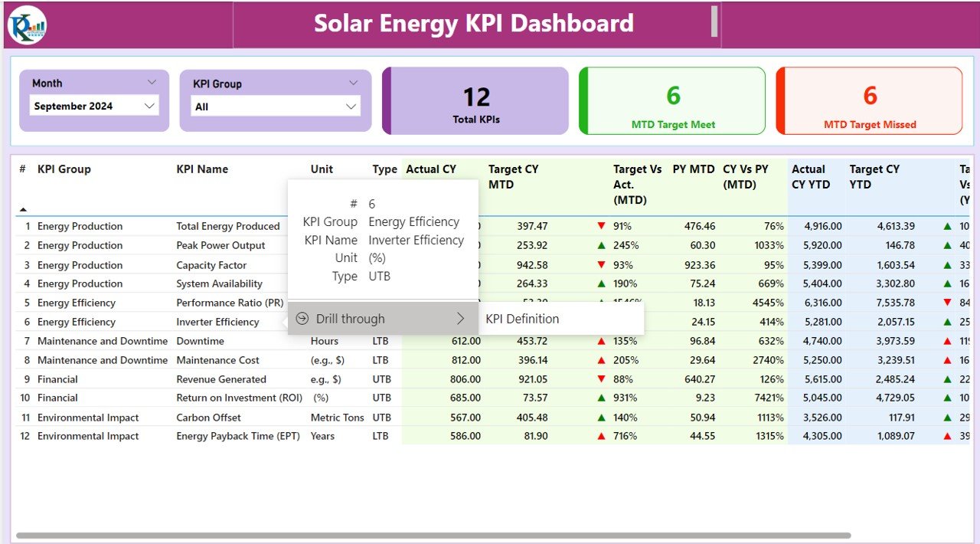Open the September 2024 month dropdown
980x544 pixels.
point(94,107)
